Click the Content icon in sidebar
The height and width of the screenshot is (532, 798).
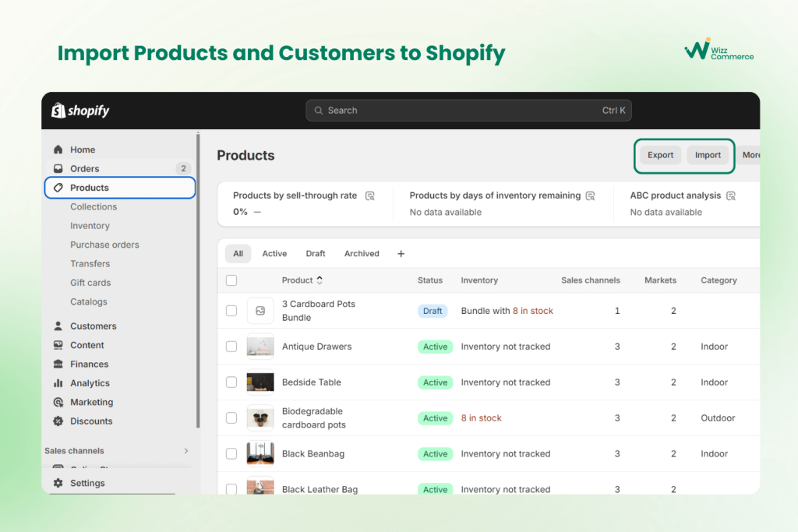58,345
